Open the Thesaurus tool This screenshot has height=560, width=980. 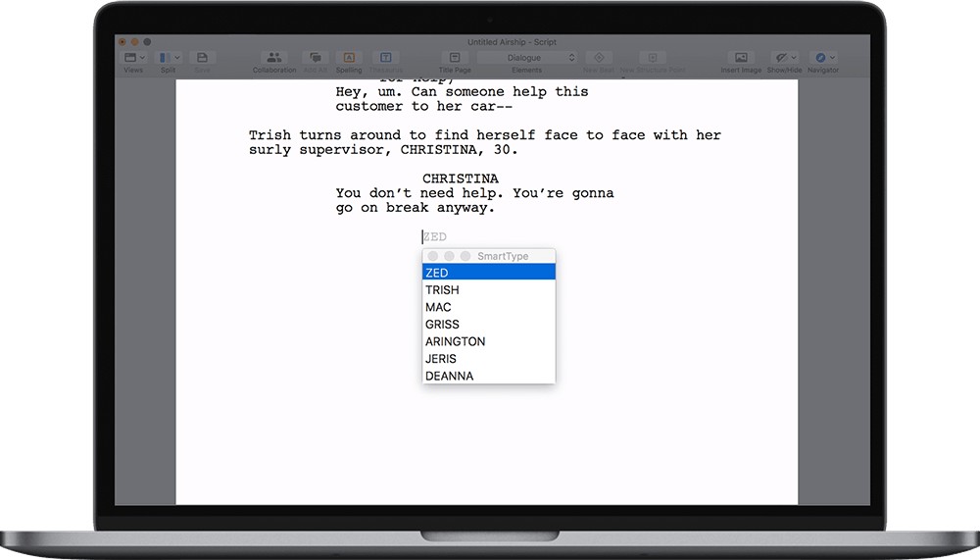(x=385, y=58)
